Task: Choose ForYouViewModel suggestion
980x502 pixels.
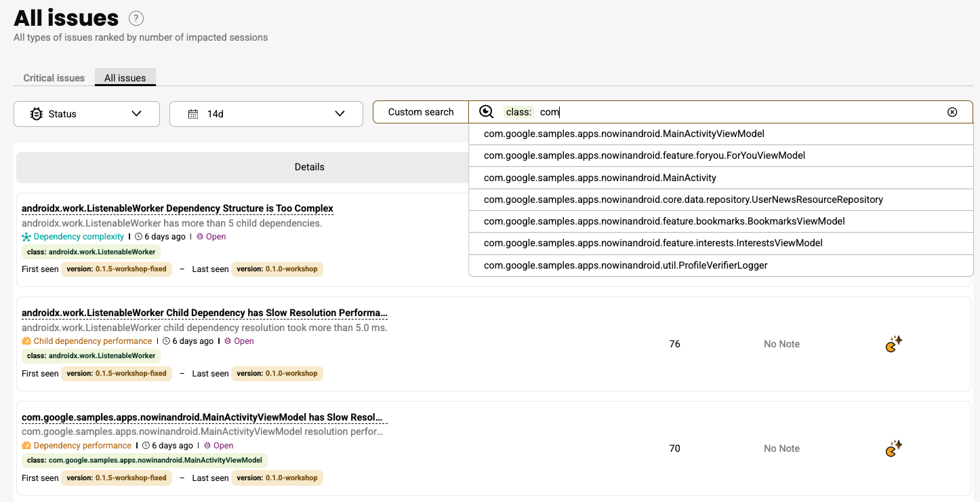Action: pos(644,155)
